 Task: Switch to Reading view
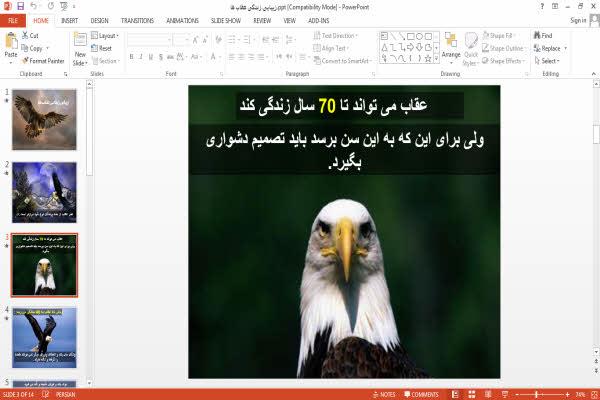point(488,394)
